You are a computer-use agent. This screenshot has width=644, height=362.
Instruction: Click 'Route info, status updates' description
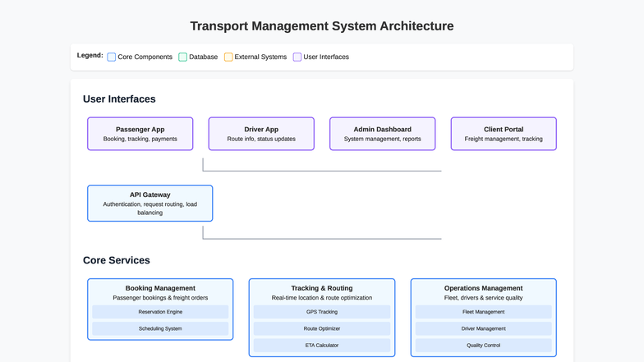click(x=261, y=140)
